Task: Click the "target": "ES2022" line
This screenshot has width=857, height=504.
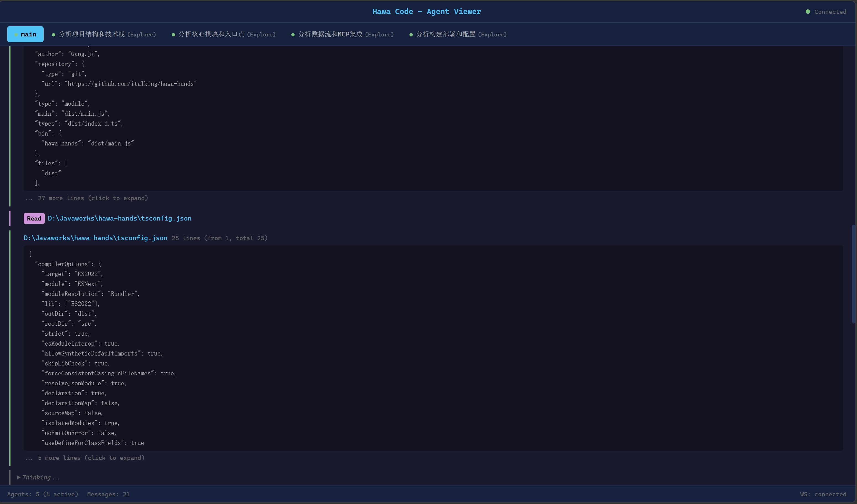Action: [72, 274]
